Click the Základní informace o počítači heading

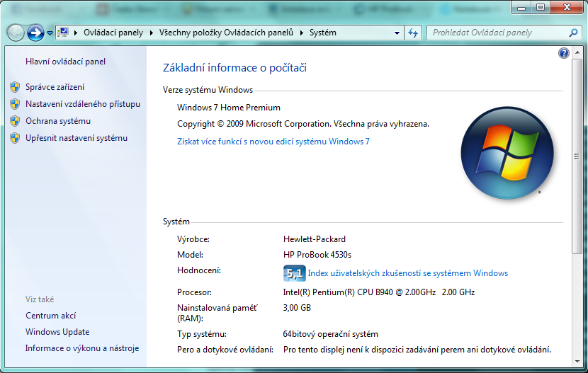pos(234,68)
